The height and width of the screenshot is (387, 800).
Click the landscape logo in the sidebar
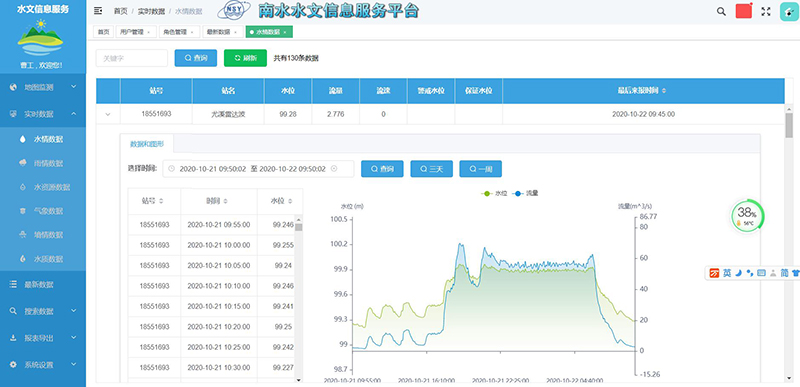point(40,37)
